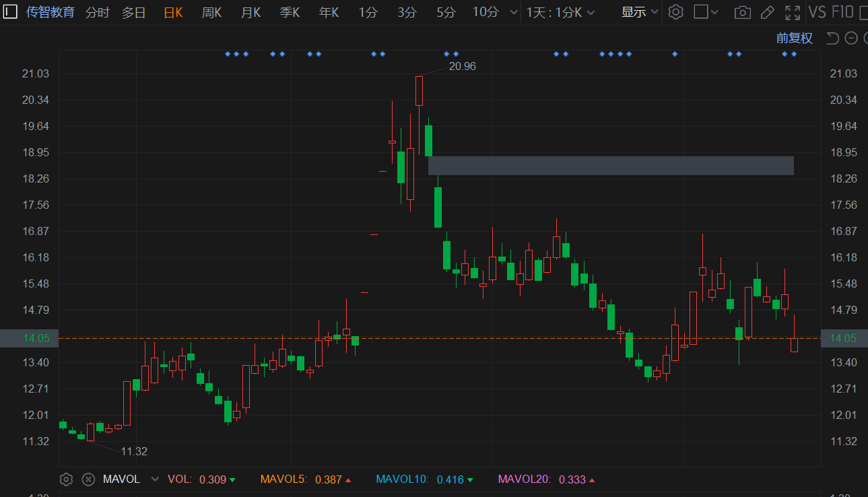The width and height of the screenshot is (868, 497).
Task: Open VS comparison tool
Action: (x=817, y=12)
